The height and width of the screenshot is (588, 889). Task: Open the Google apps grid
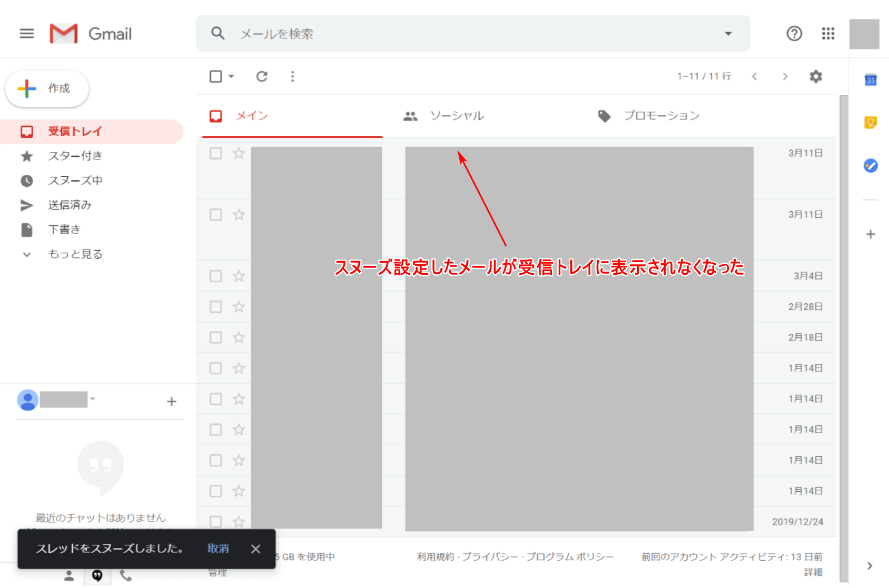click(x=828, y=34)
